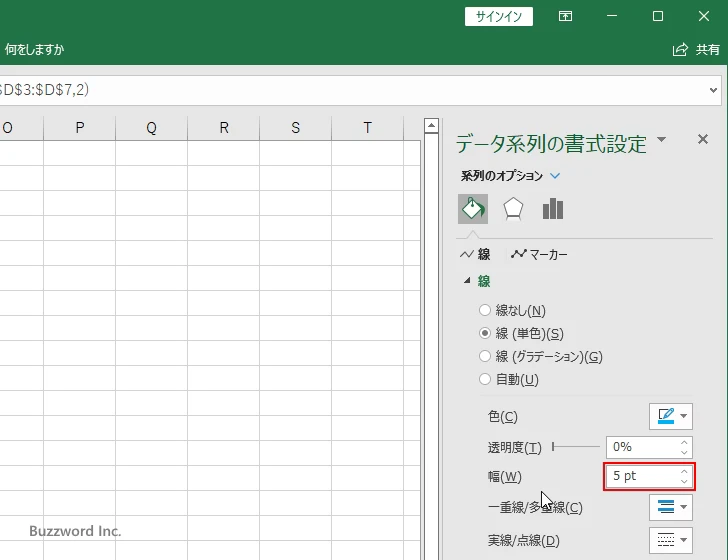Increase line width with up spinner
The width and height of the screenshot is (728, 560).
pos(684,471)
